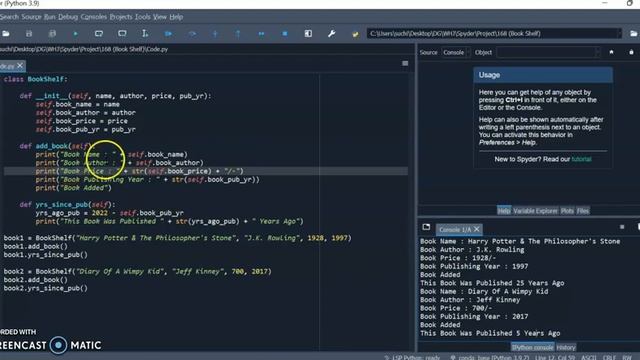Open the Search menu
The height and width of the screenshot is (360, 640).
[9, 17]
